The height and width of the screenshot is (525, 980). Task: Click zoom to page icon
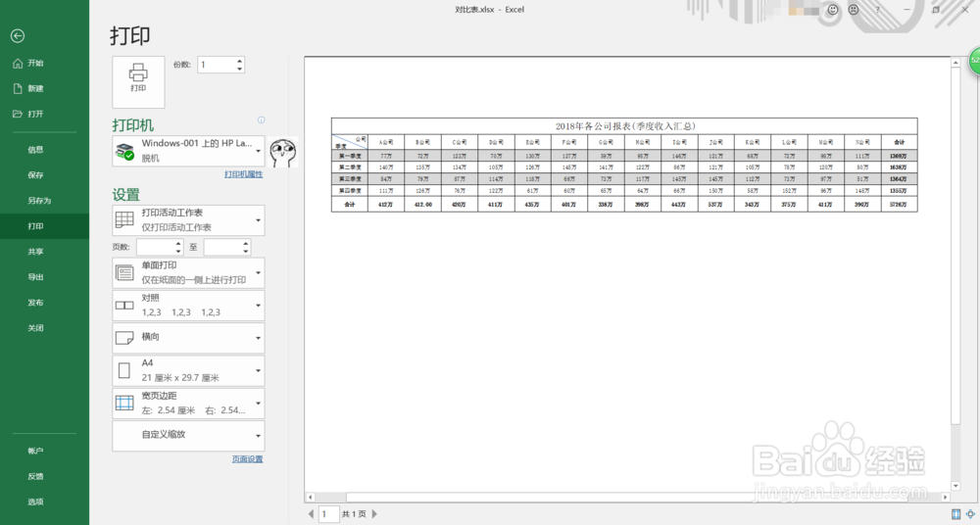pyautogui.click(x=970, y=514)
